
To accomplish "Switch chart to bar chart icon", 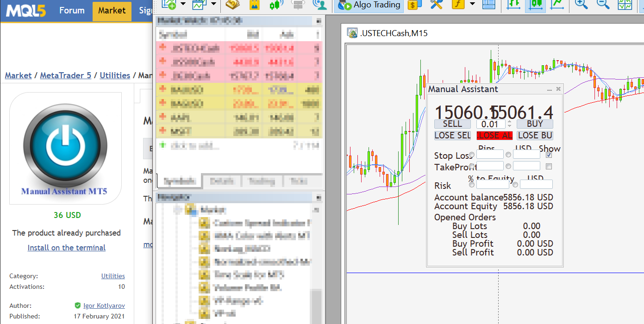I will [513, 5].
